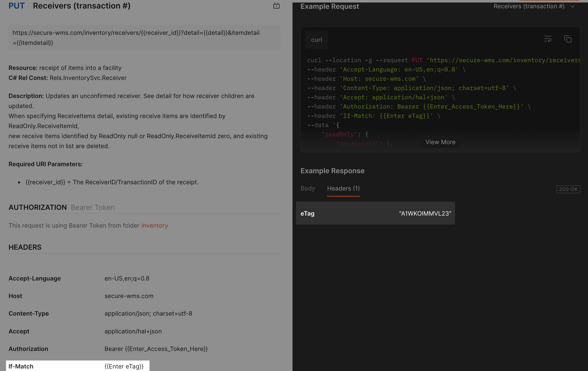Screen dimensions: 588x371
Task: Click the Example Request heading
Action: coord(330,7)
